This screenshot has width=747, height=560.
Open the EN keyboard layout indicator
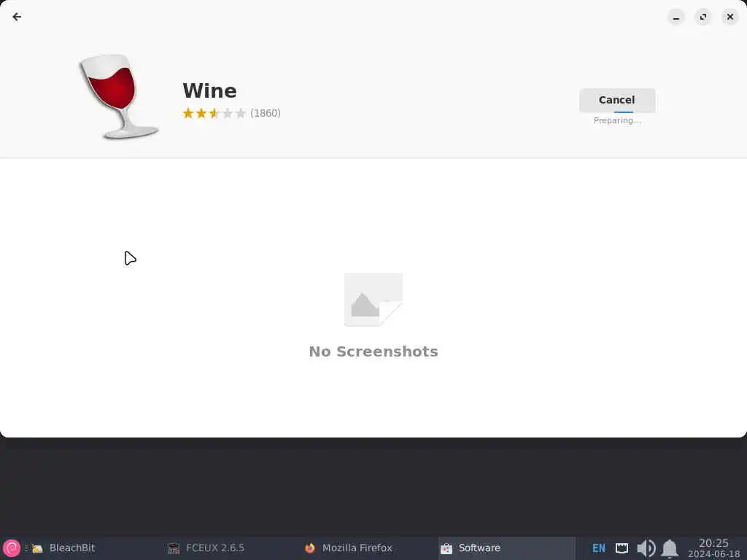point(599,548)
